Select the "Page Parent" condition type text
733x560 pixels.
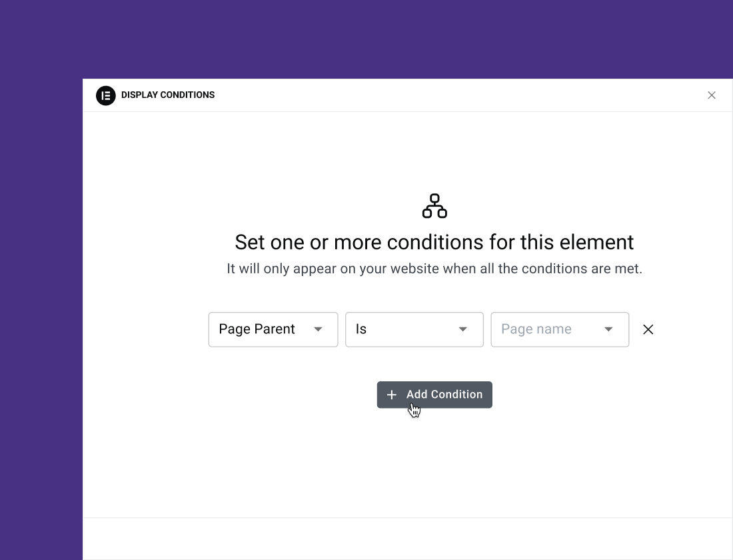257,329
